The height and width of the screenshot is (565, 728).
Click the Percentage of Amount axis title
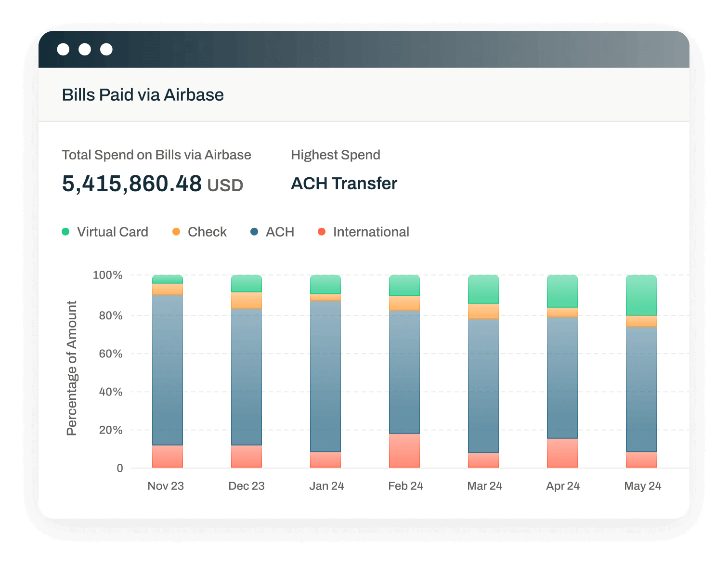point(71,368)
